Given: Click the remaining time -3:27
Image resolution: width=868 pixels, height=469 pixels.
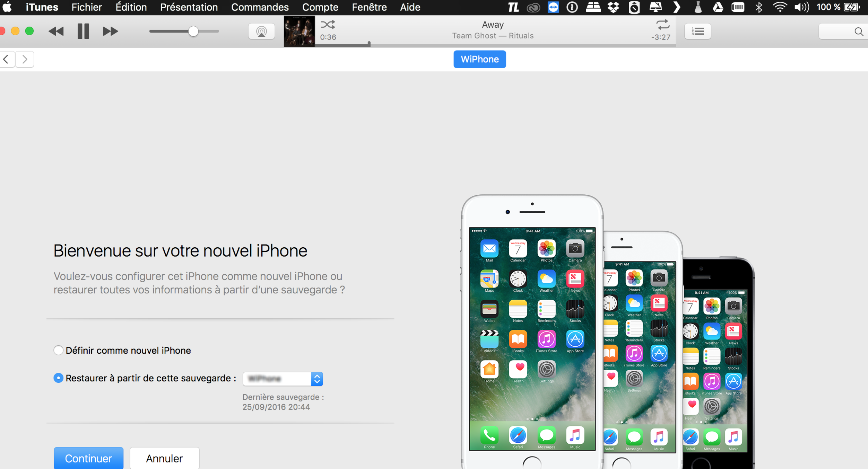Looking at the screenshot, I should pos(661,37).
